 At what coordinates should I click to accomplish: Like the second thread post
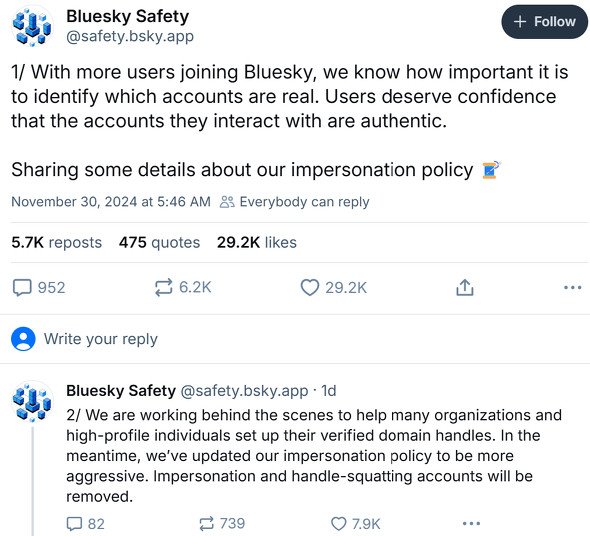[338, 524]
